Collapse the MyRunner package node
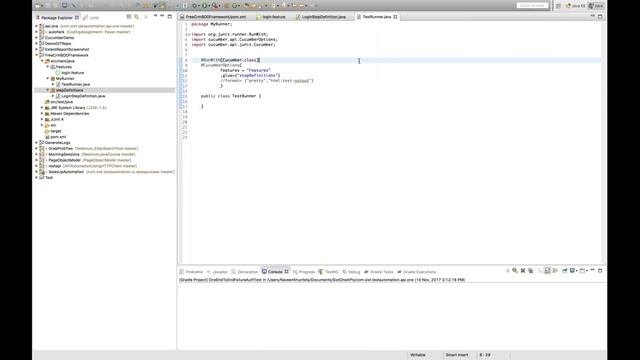The image size is (640, 360). coord(48,78)
